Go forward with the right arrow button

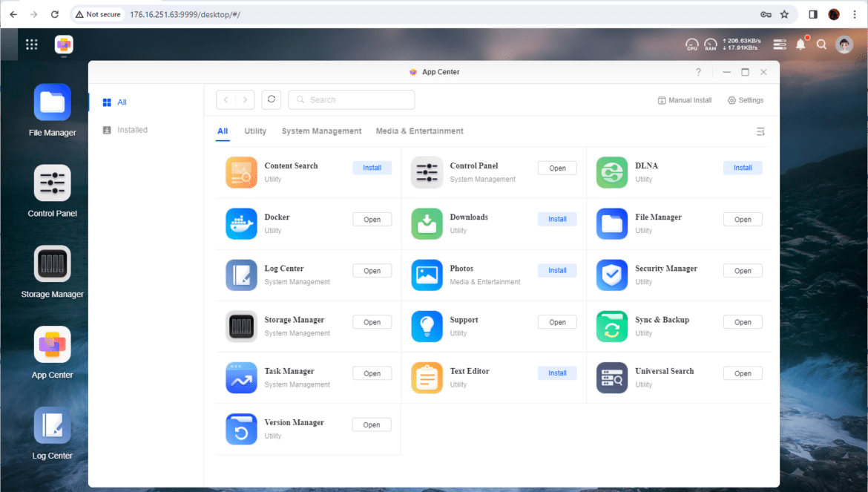point(246,99)
